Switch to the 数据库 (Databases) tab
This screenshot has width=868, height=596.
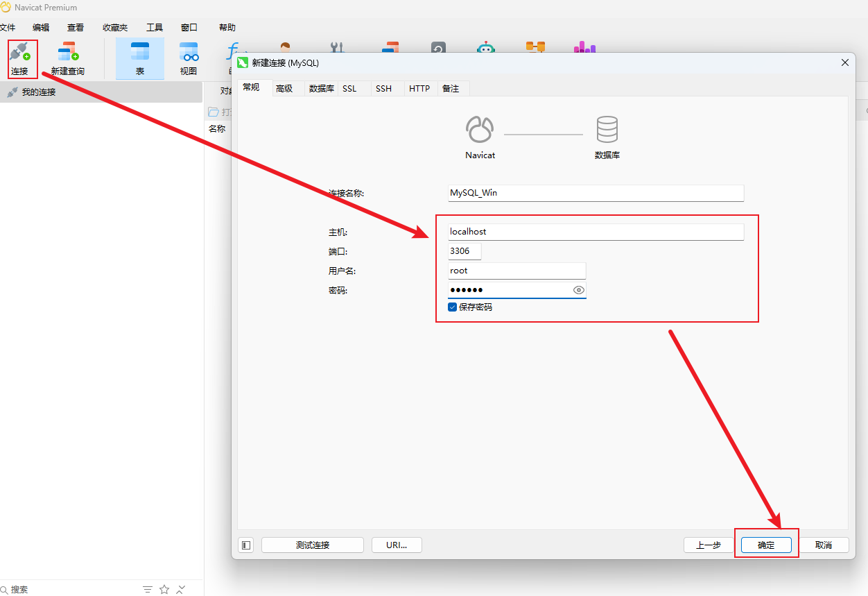[x=322, y=89]
